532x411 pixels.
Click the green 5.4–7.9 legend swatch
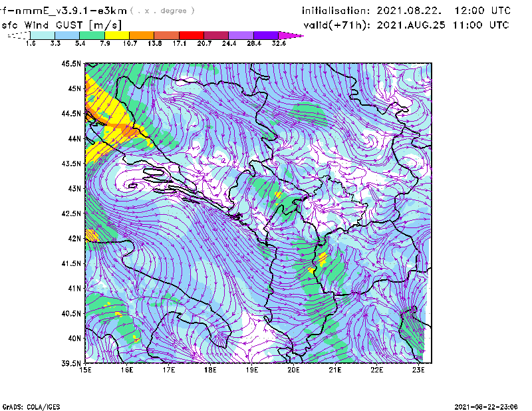[92, 35]
